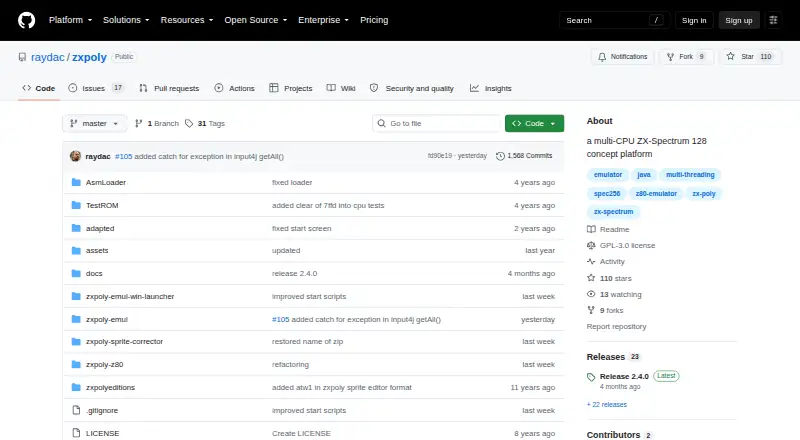This screenshot has width=800, height=440.
Task: Click the tags icon showing 31 Tags
Action: 189,124
